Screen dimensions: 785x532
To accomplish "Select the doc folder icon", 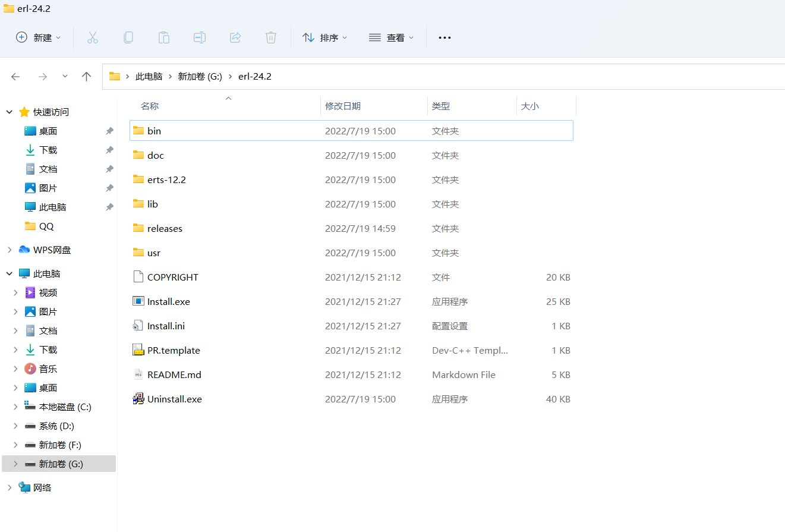I will [138, 155].
